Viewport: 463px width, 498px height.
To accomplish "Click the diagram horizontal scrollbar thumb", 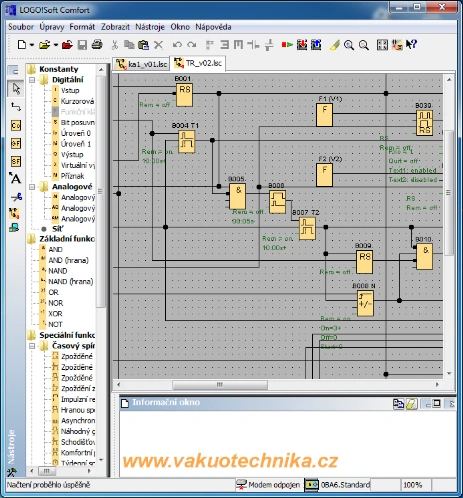I will 220,385.
